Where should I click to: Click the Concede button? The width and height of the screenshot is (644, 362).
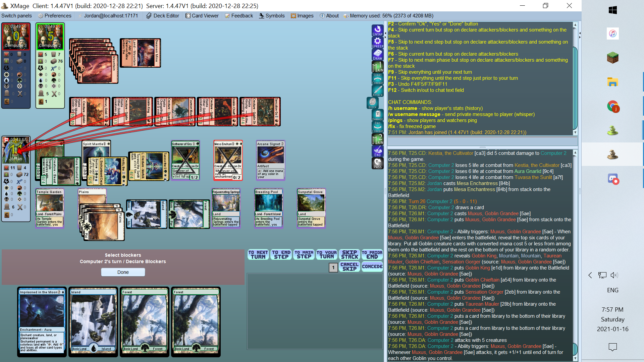pyautogui.click(x=372, y=266)
